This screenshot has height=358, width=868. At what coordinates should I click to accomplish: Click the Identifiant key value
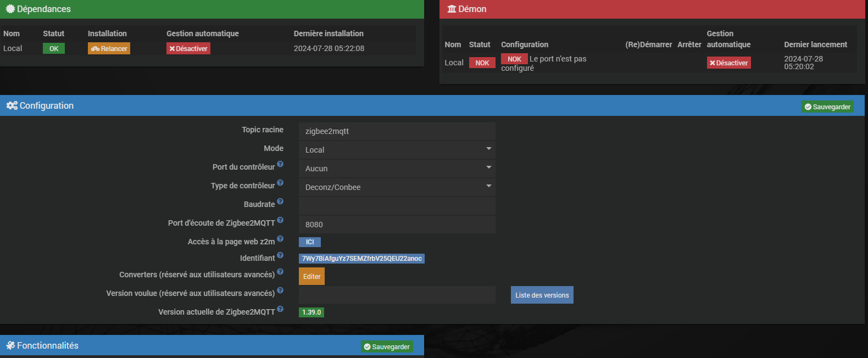(361, 258)
